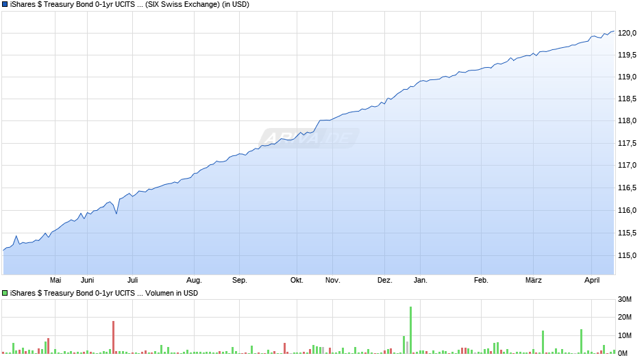Click the 'Dez.' x-axis label
644x360 pixels.
coord(385,281)
